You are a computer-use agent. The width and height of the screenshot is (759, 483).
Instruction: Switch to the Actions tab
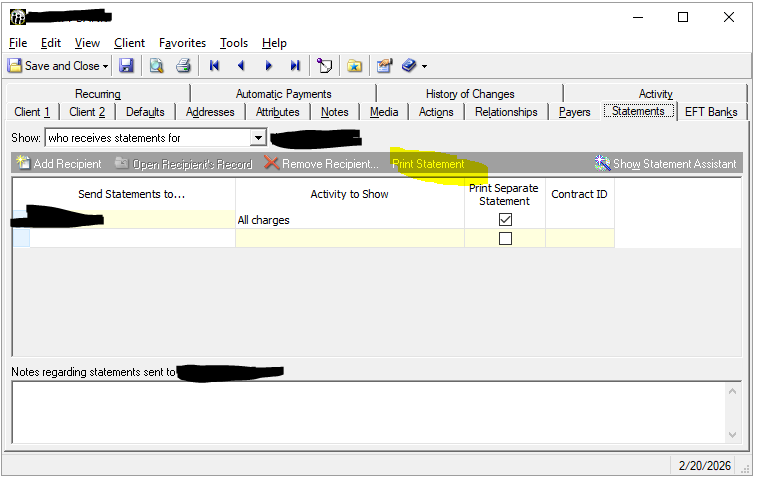tap(436, 112)
